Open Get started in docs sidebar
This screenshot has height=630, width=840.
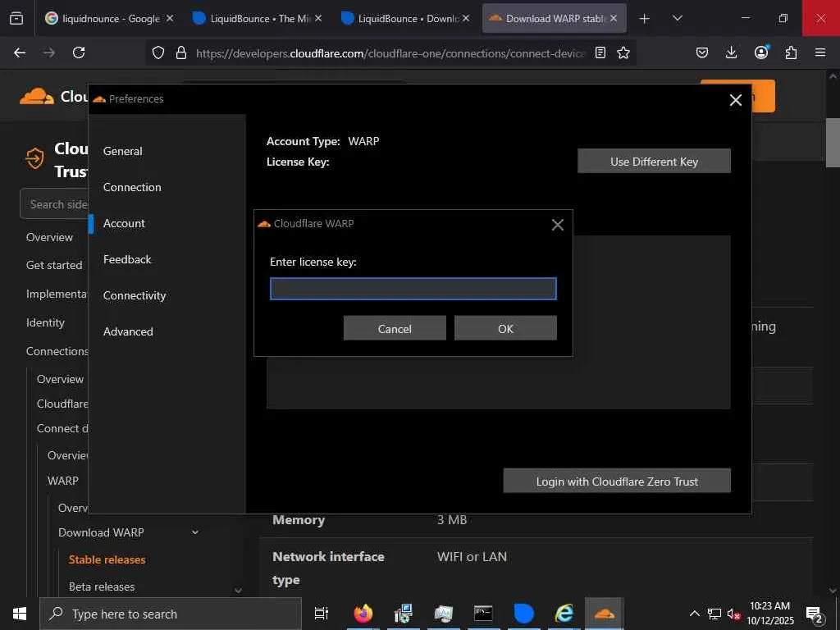(54, 265)
